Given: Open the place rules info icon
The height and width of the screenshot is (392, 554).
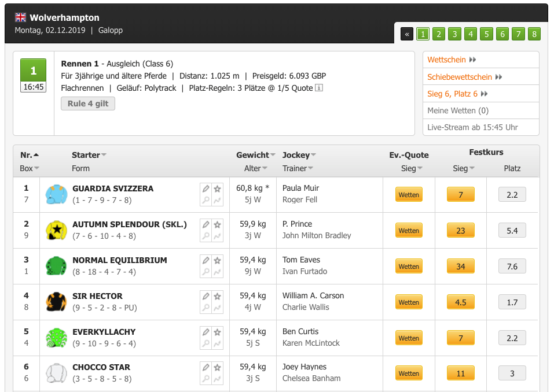Looking at the screenshot, I should (x=319, y=88).
